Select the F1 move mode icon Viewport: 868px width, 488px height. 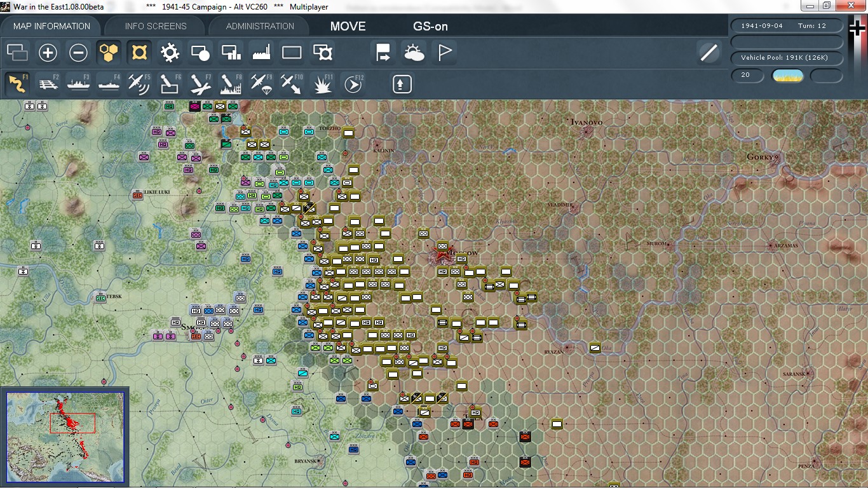(x=17, y=84)
